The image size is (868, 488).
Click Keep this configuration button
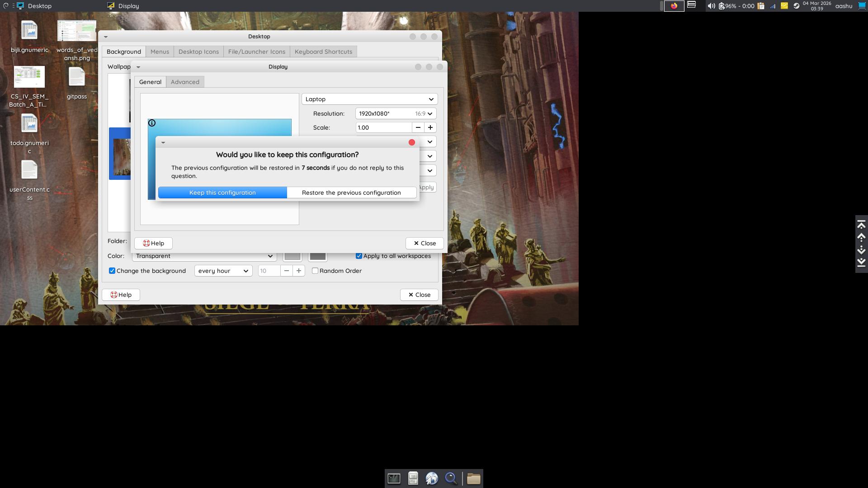click(x=222, y=192)
